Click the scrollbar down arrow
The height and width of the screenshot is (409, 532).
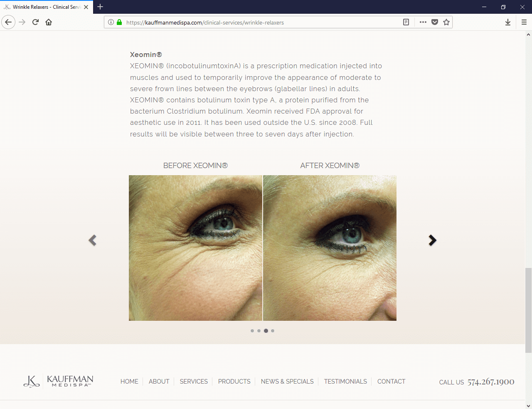[x=528, y=406]
